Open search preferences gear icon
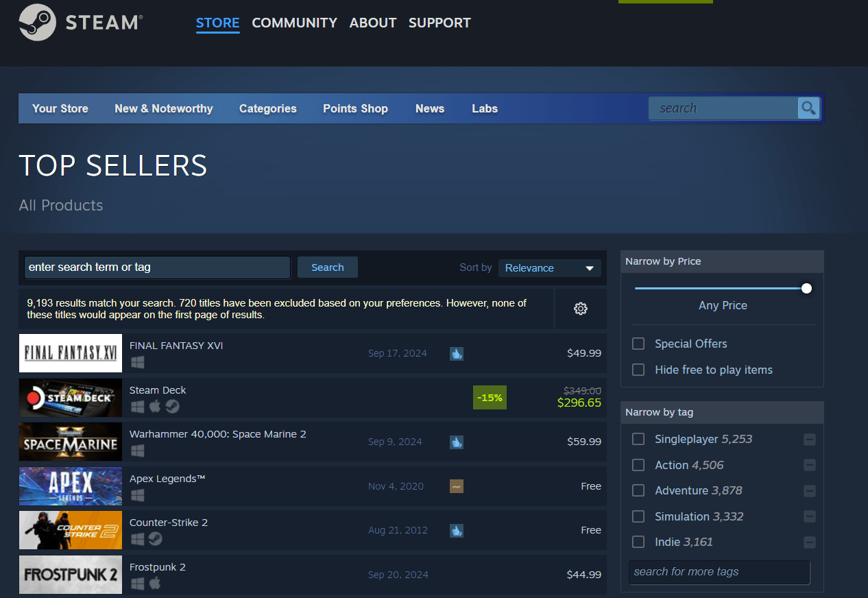 (x=581, y=309)
